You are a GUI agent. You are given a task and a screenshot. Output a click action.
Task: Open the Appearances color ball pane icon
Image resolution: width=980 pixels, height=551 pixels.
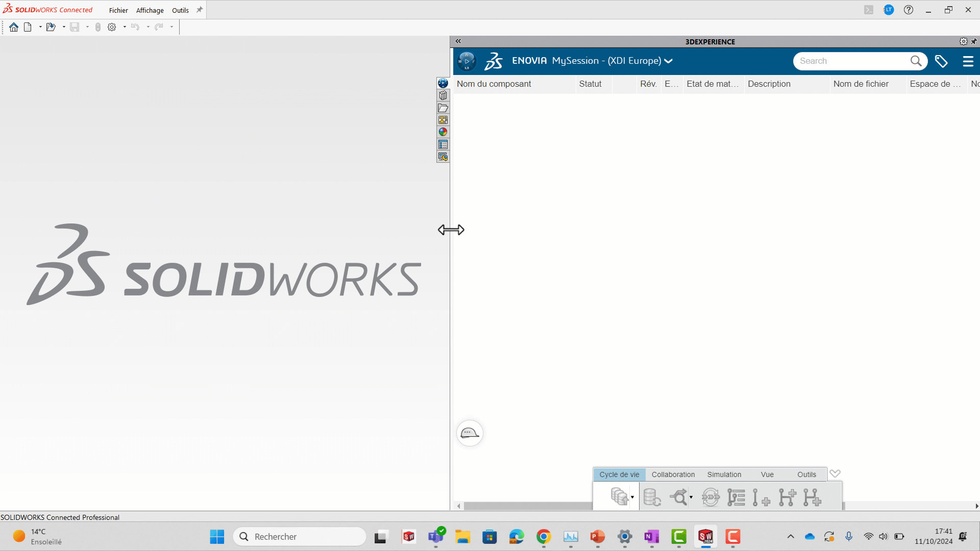(x=443, y=132)
